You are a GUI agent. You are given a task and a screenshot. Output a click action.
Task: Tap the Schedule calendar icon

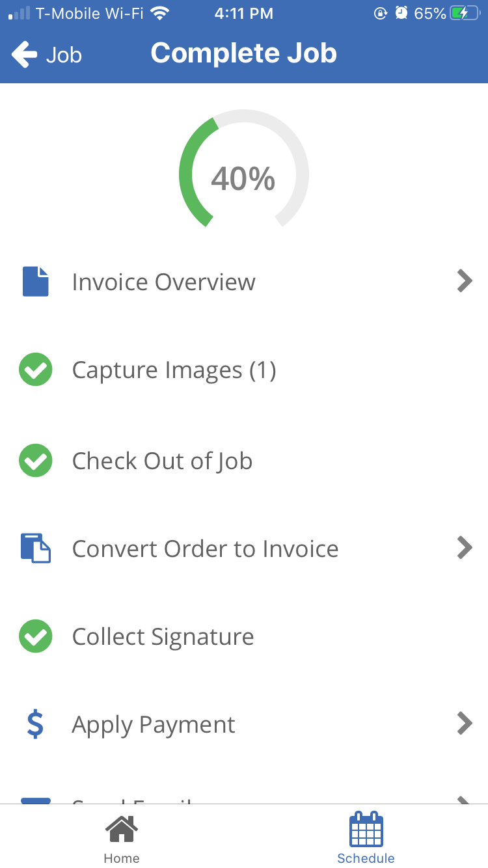366,830
